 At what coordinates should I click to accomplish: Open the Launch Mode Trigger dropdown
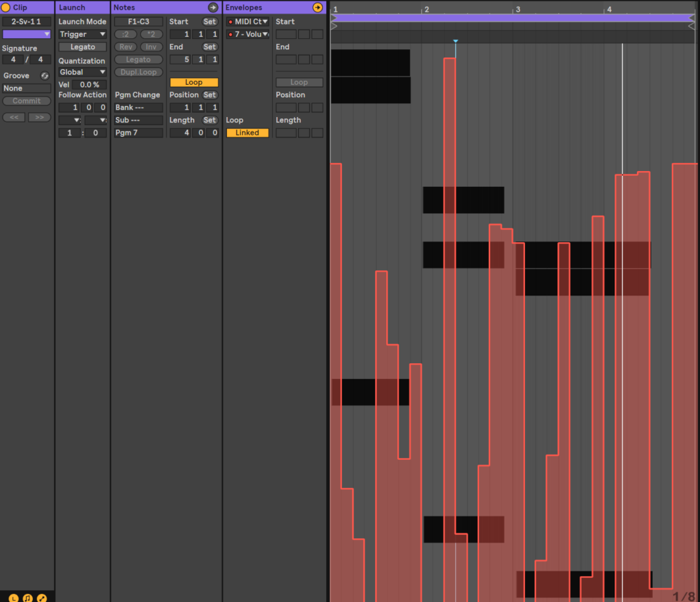point(83,34)
